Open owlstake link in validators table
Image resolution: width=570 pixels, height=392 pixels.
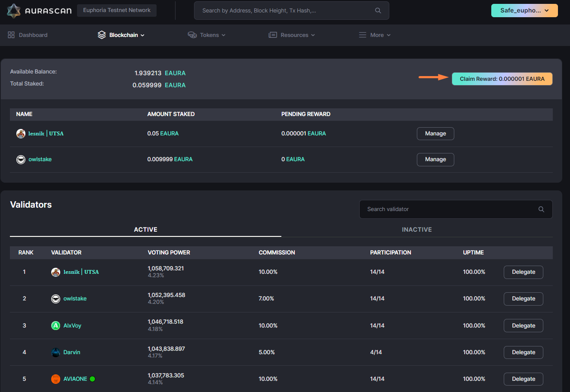75,299
